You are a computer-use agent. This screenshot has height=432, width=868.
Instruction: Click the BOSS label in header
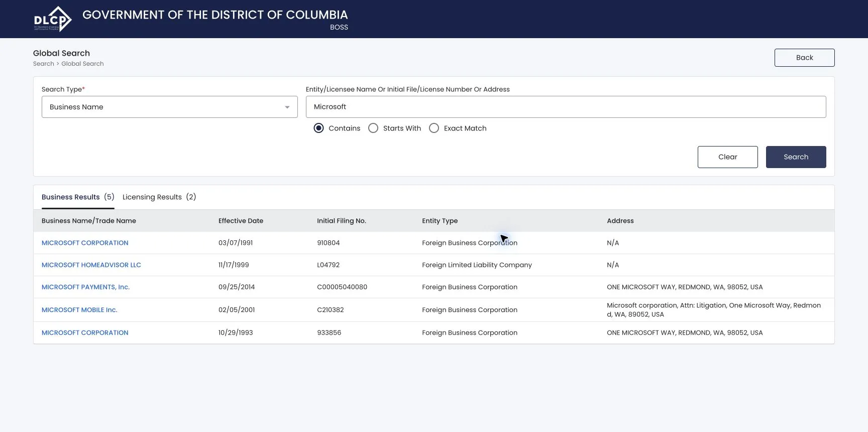click(x=339, y=28)
